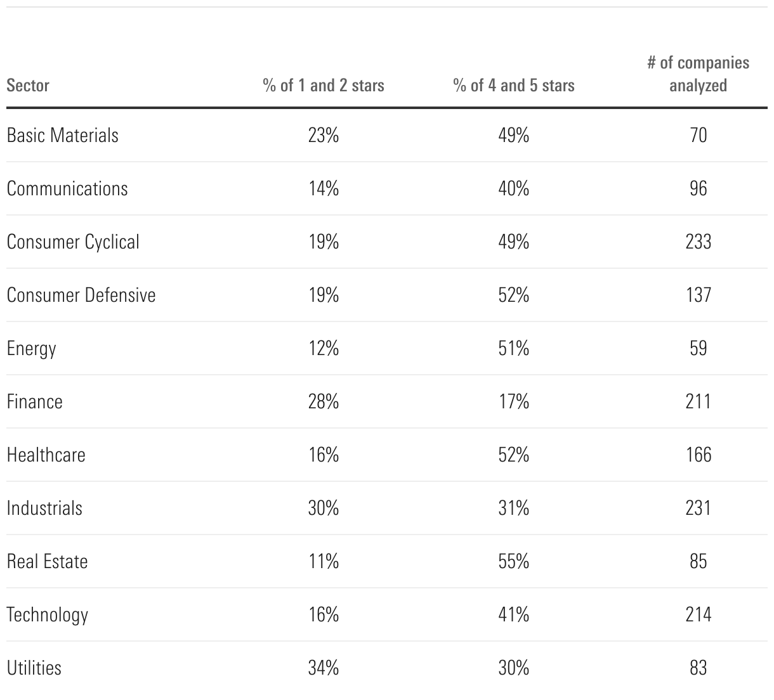Click the '% of 4 and 5 stars' header

coord(514,86)
